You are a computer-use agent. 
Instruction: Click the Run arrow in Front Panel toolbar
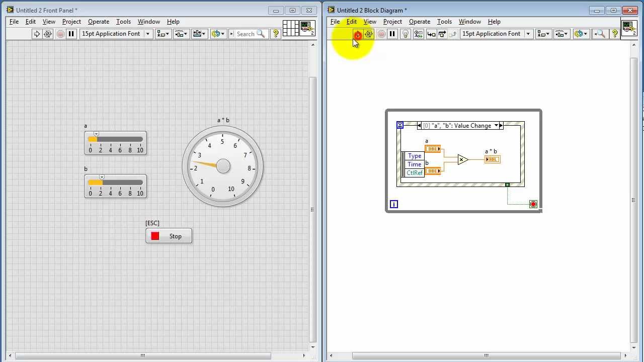(36, 34)
